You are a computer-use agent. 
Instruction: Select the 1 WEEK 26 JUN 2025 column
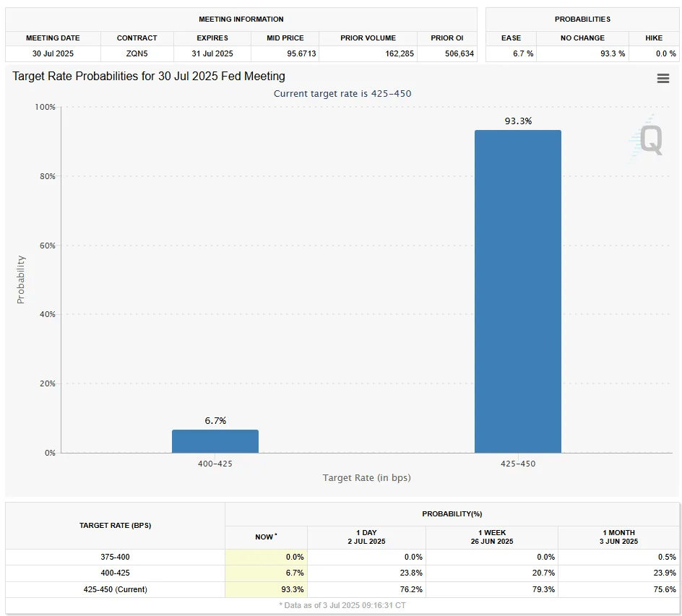point(491,537)
